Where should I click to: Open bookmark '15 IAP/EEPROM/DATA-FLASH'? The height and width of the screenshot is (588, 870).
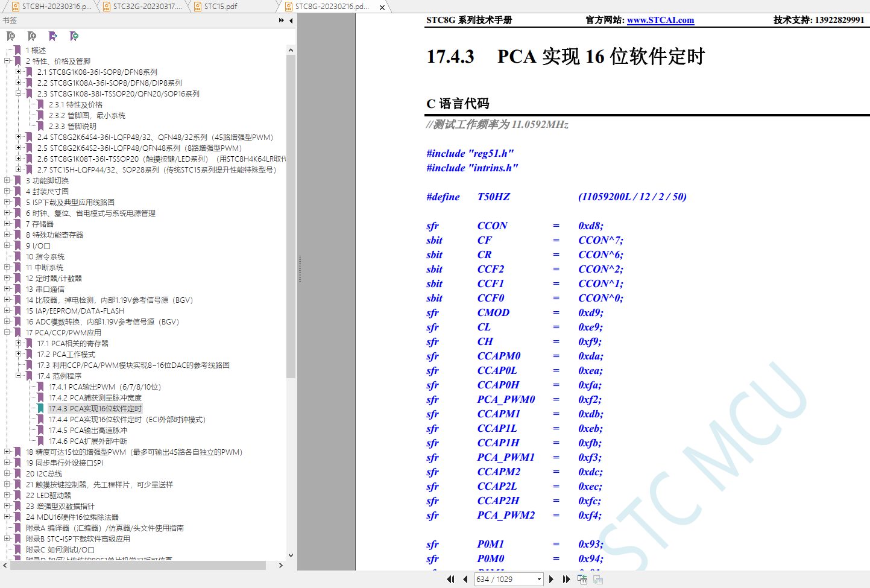pos(75,311)
